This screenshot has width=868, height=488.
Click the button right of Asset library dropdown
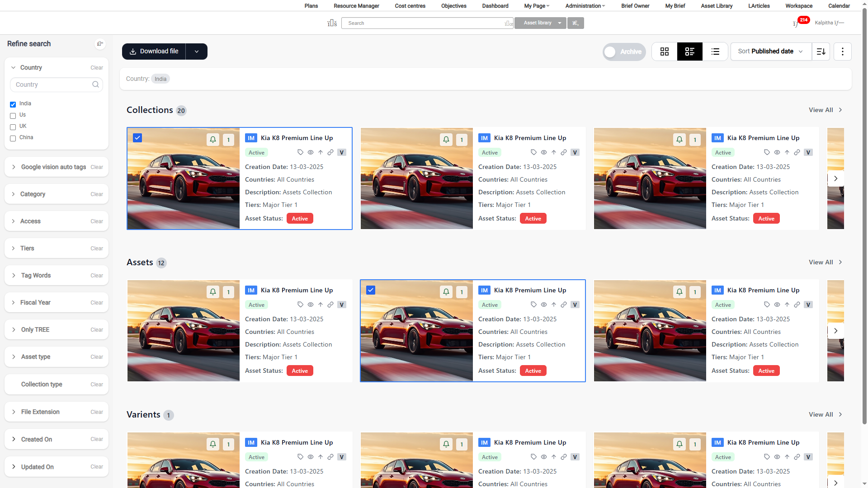576,23
